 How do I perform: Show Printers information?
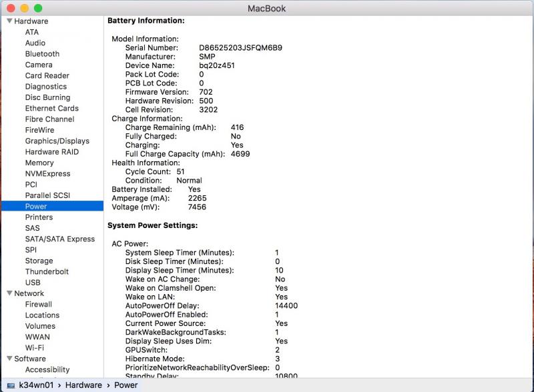click(x=39, y=217)
